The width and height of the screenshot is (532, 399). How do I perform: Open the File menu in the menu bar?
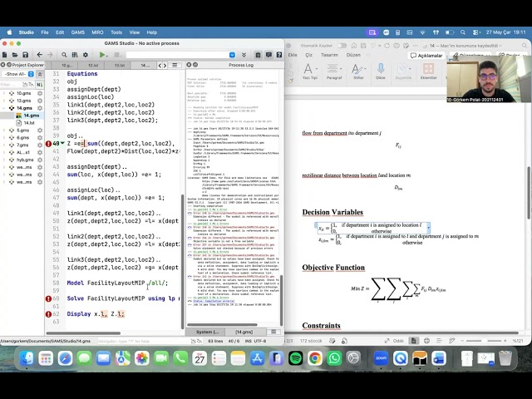click(45, 32)
